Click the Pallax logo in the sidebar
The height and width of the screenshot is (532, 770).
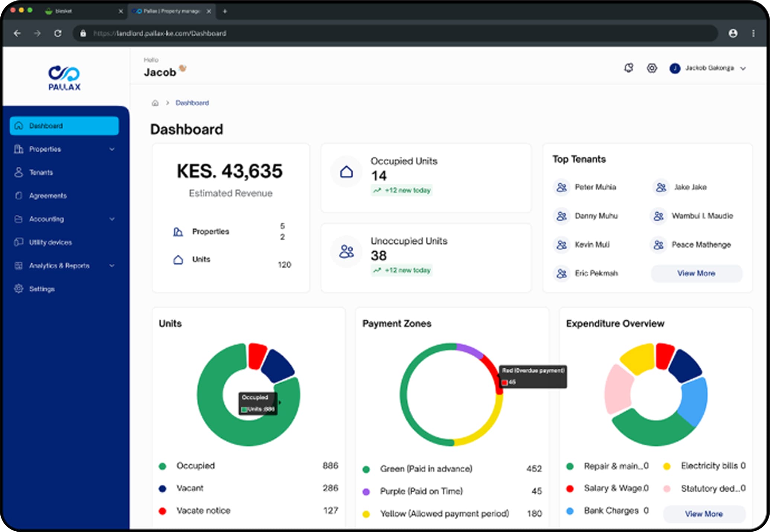64,78
